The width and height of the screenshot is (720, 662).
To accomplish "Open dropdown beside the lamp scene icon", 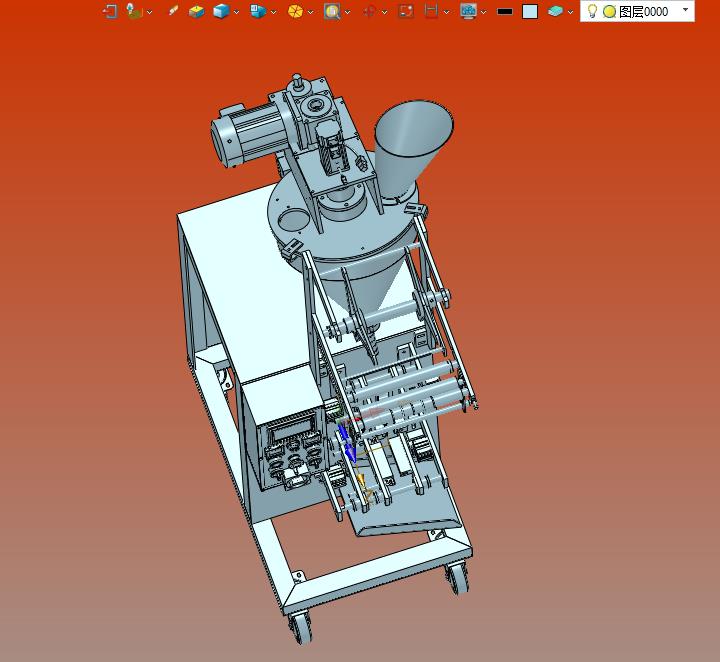I will coord(150,12).
